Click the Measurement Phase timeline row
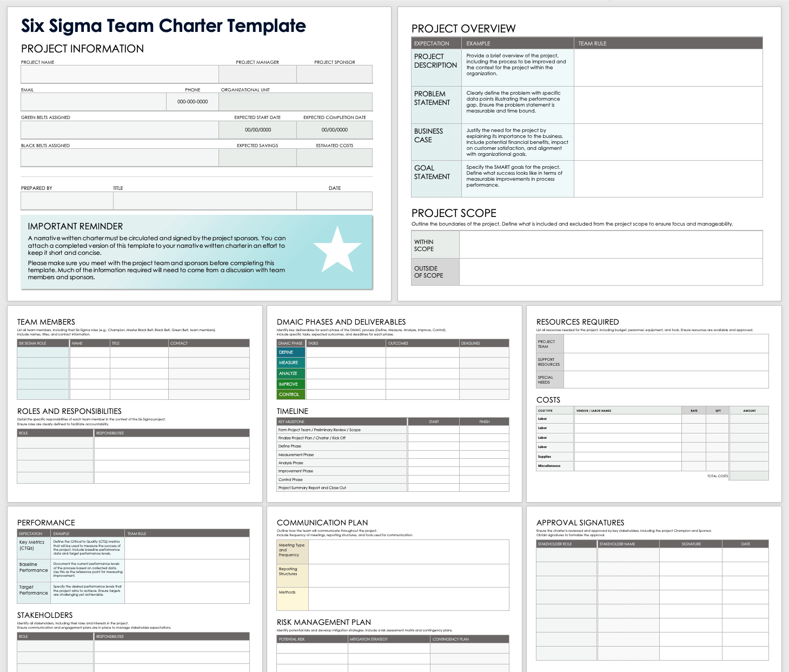The height and width of the screenshot is (672, 789). [x=393, y=455]
